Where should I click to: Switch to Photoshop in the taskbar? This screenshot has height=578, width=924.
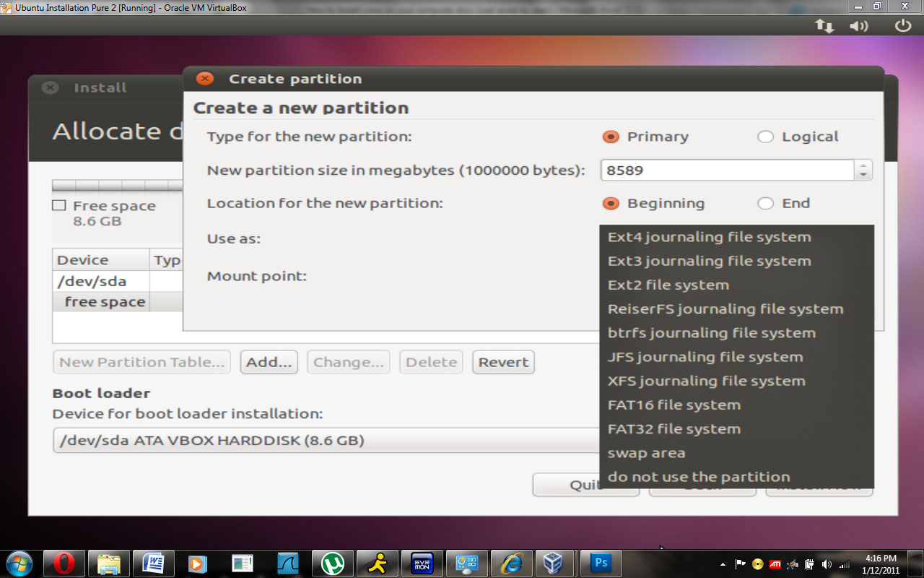coord(601,563)
